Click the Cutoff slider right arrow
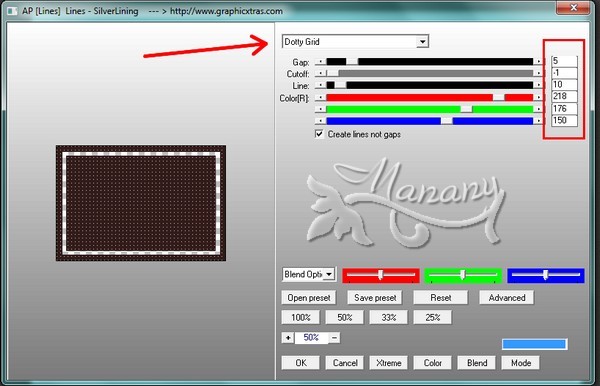600x386 pixels. [538, 73]
